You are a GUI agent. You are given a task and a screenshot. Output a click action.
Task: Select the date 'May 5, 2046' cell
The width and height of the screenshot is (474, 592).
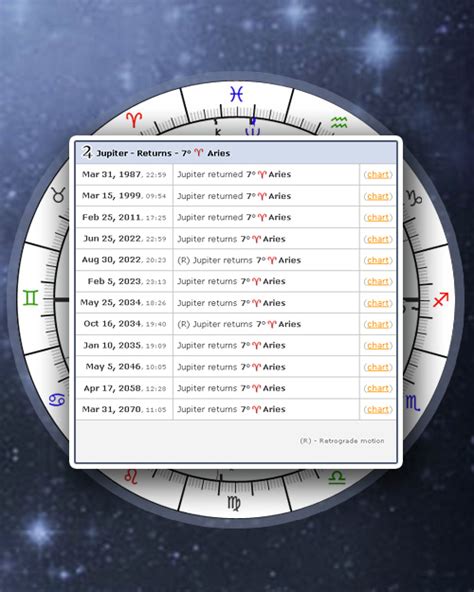click(x=124, y=367)
